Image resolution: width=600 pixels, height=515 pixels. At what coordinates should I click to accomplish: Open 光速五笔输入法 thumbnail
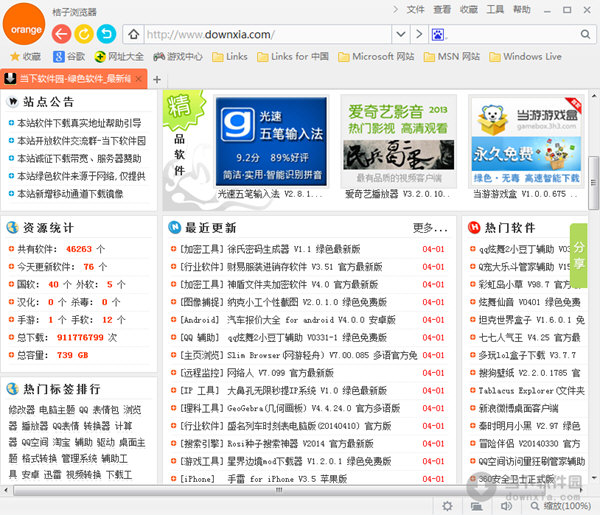click(271, 142)
